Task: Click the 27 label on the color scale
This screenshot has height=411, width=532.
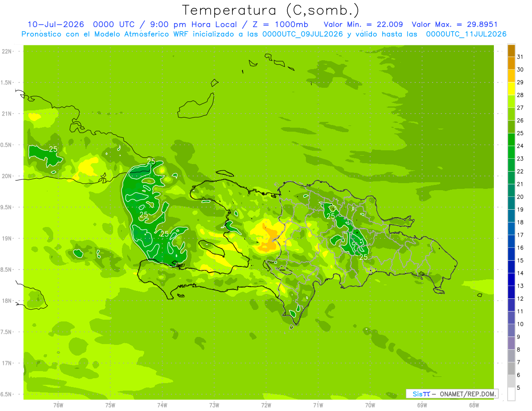Action: pos(520,108)
